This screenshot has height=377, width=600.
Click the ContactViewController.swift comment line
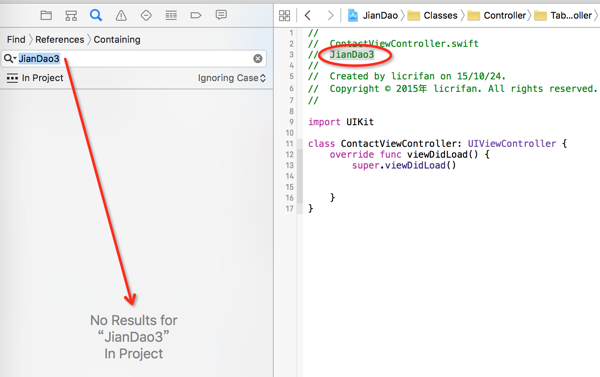[x=393, y=44]
